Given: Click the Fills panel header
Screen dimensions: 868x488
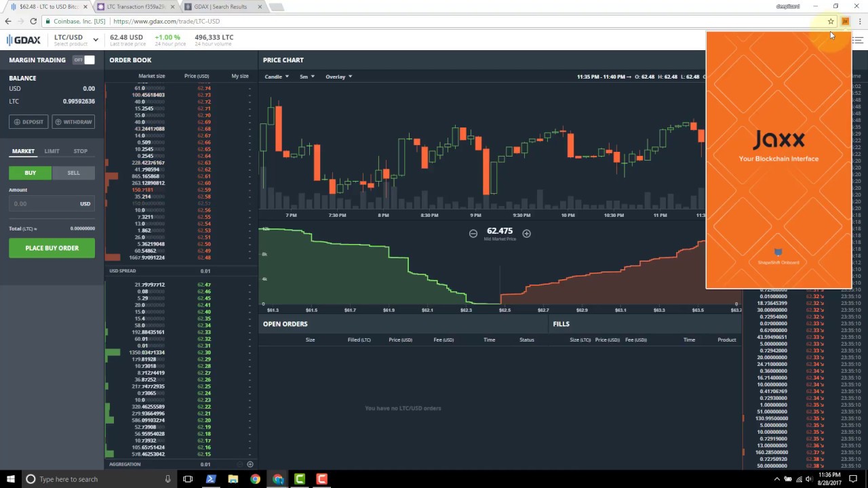Looking at the screenshot, I should (x=561, y=324).
